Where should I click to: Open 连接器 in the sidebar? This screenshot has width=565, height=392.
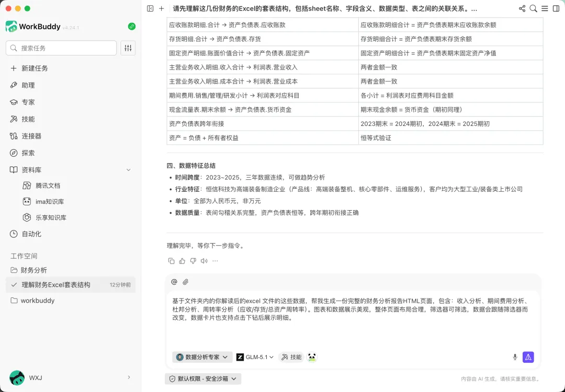click(71, 136)
